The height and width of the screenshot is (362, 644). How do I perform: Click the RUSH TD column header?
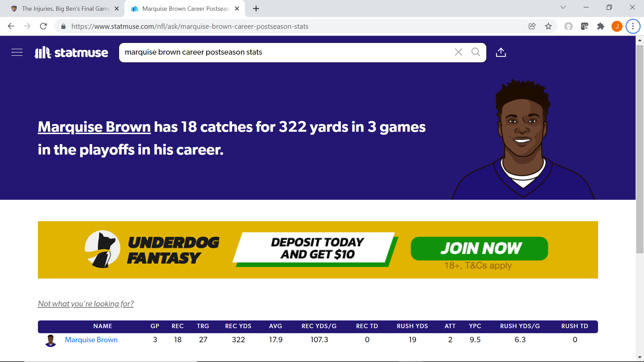coord(575,326)
